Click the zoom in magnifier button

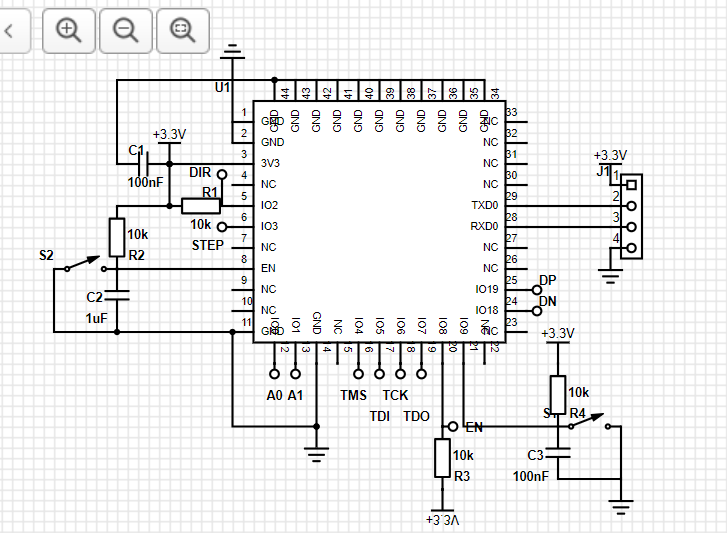click(69, 31)
